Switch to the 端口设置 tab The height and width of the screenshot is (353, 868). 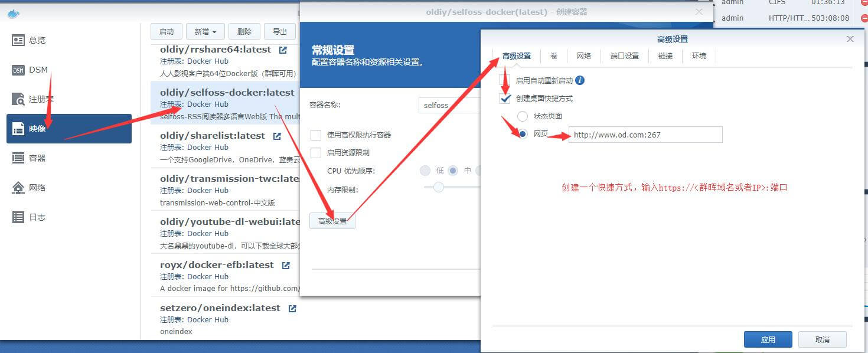pyautogui.click(x=625, y=56)
